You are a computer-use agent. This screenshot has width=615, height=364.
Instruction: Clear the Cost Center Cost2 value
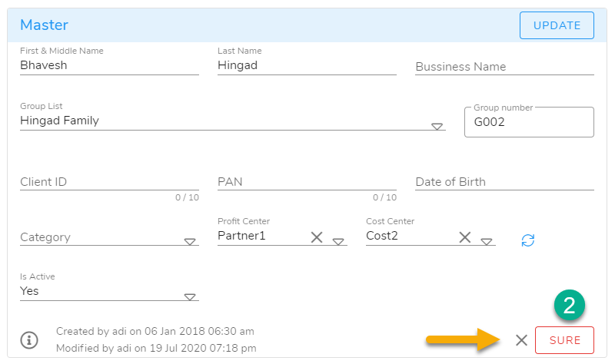point(464,237)
